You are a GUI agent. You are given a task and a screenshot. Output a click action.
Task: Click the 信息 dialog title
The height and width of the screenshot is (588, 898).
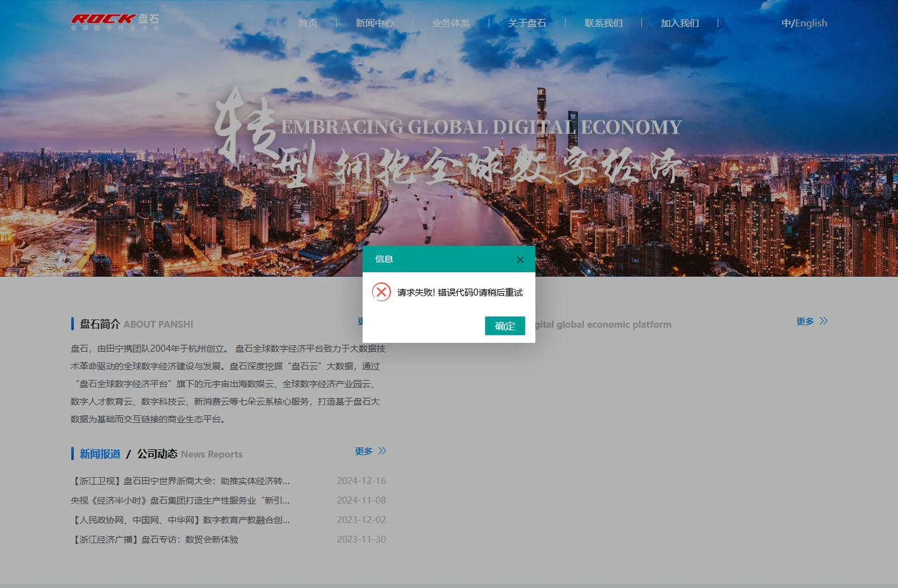pos(384,259)
